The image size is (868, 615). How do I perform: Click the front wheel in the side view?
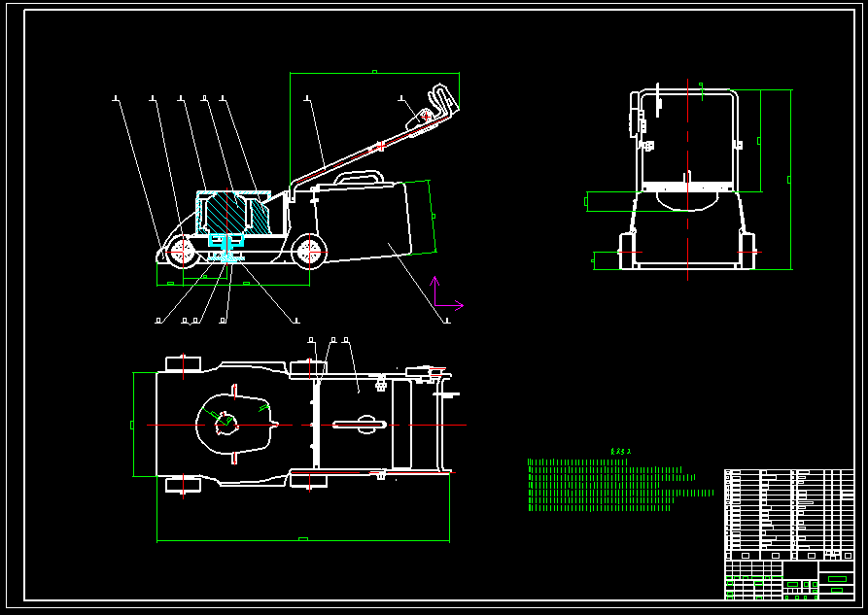[x=182, y=252]
